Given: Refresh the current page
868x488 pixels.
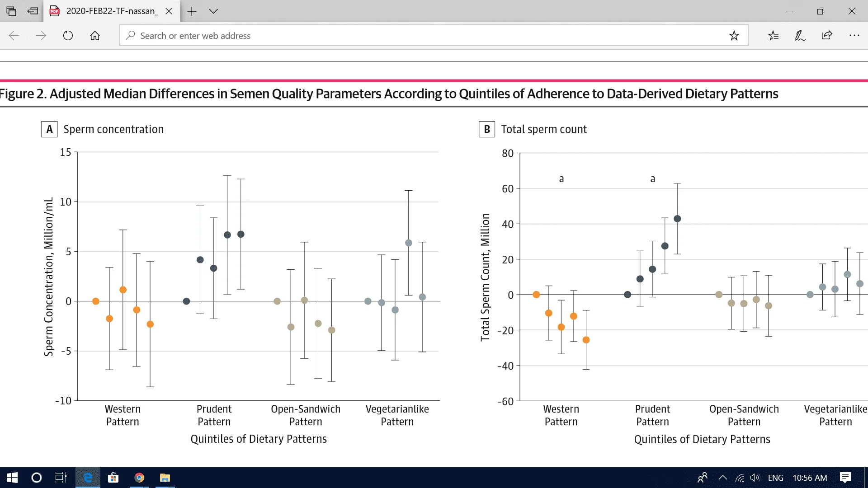Looking at the screenshot, I should 68,35.
